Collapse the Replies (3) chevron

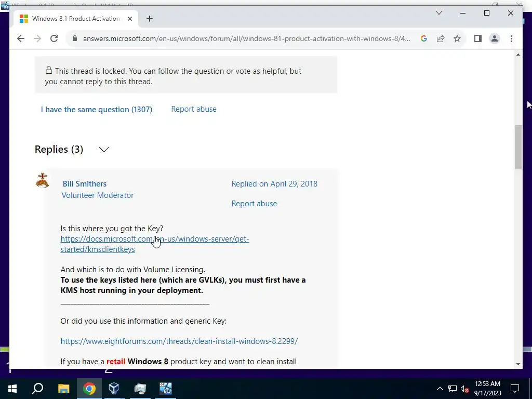[104, 149]
